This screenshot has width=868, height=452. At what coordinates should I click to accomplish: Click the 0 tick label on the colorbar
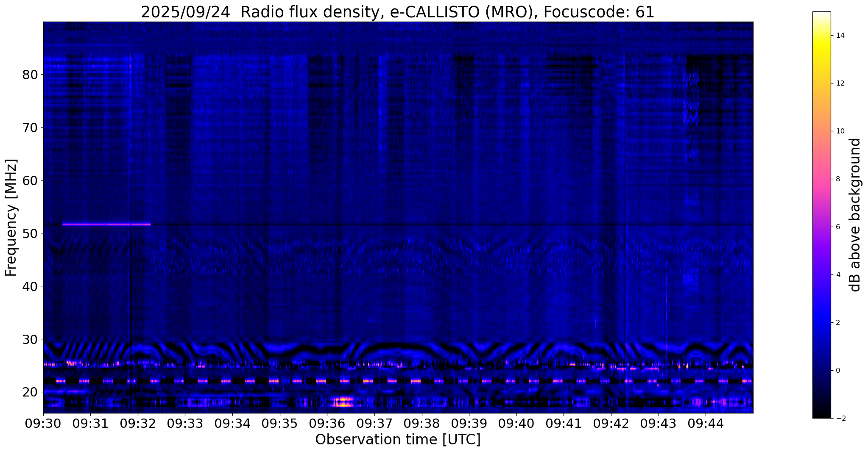click(837, 370)
